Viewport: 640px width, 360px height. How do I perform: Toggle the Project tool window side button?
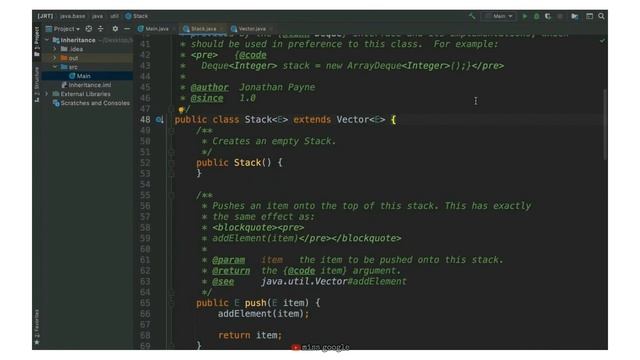37,41
